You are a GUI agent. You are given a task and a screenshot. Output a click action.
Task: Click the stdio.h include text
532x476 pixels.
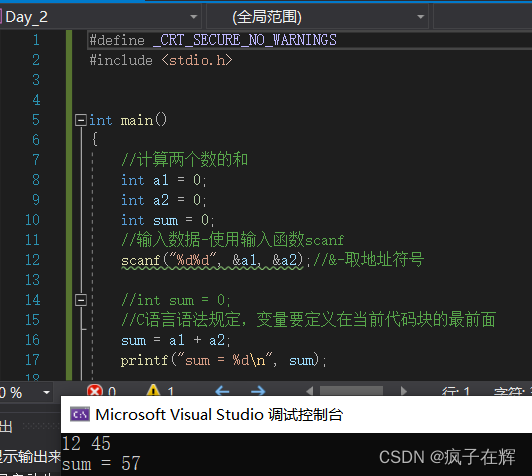(x=197, y=60)
